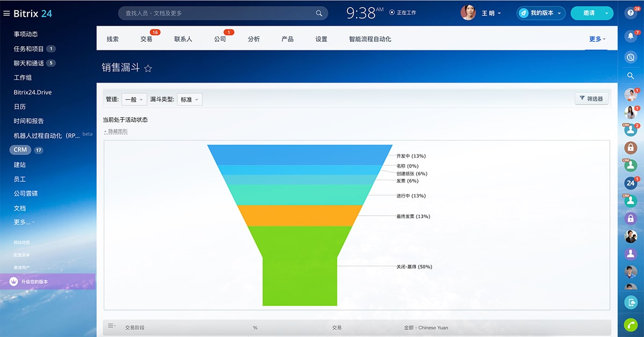
Task: Click the 金额 Chinese Yuan column header
Action: click(x=426, y=327)
